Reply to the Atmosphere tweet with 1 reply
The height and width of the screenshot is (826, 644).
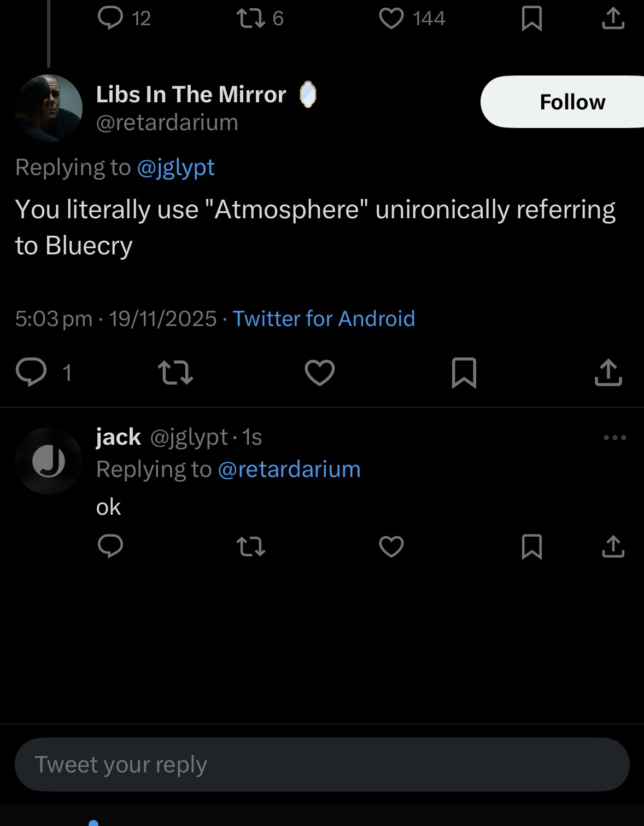tap(31, 373)
